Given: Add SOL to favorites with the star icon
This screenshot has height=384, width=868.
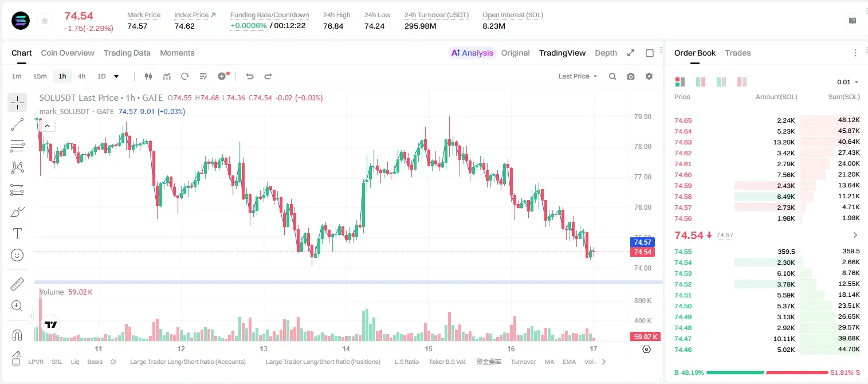Looking at the screenshot, I should (x=44, y=21).
